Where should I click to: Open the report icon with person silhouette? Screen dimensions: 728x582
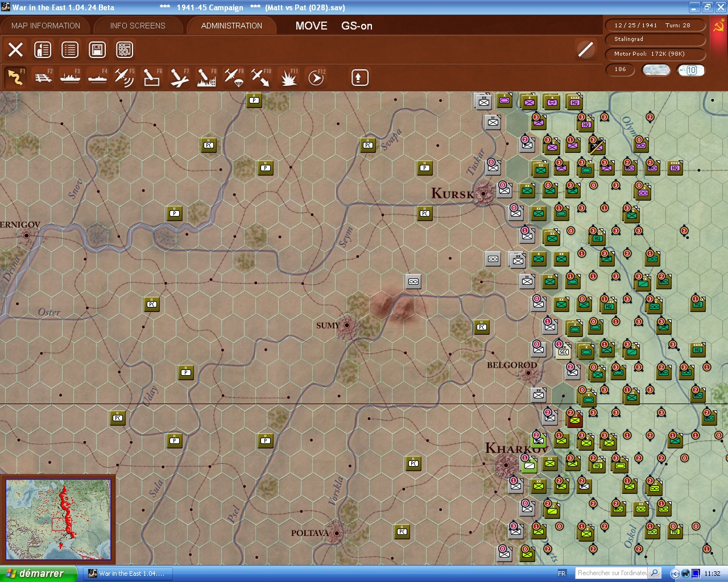coord(43,49)
